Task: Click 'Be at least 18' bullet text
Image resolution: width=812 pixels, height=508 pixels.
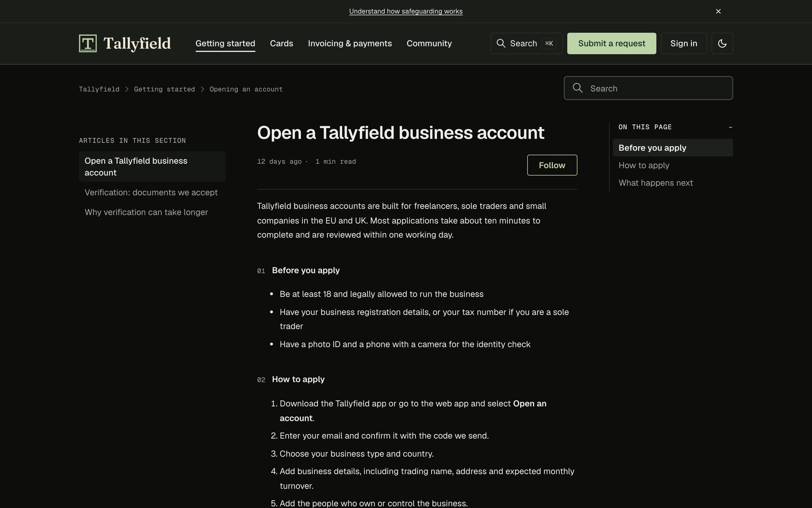Action: click(381, 294)
